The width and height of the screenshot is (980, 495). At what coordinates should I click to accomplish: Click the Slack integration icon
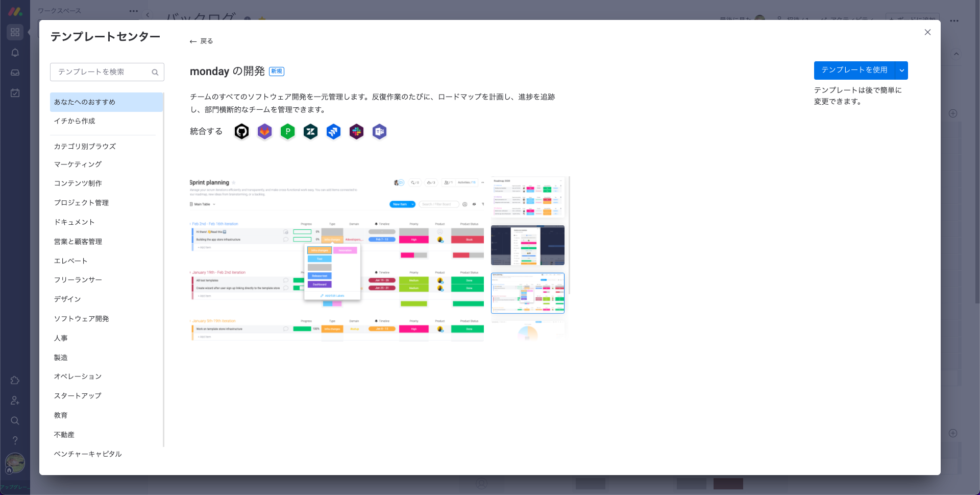pos(356,131)
